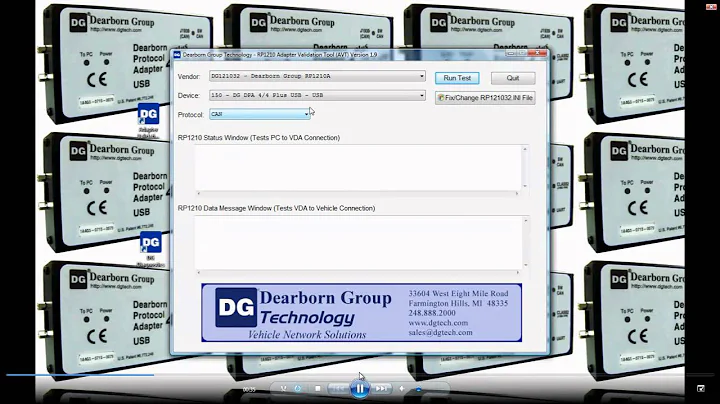Click left arrow of Data Message horizontal scrollbar
Image resolution: width=720 pixels, height=404 pixels.
click(199, 272)
